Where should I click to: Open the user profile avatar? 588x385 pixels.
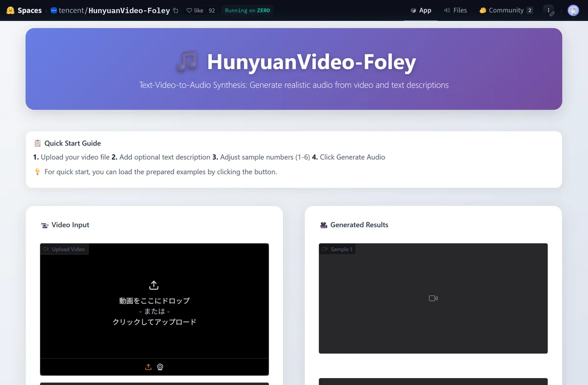573,10
